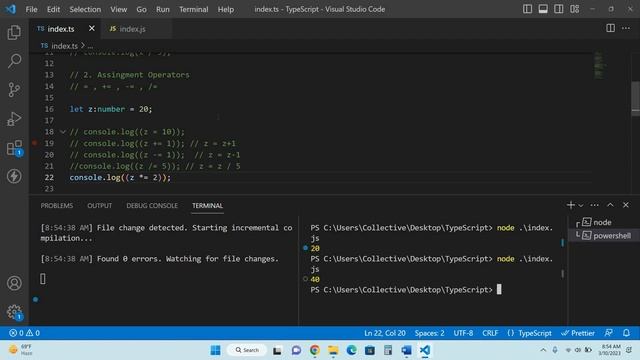Open notifications bell in status bar
Screen dimensions: 640x360
click(x=626, y=333)
